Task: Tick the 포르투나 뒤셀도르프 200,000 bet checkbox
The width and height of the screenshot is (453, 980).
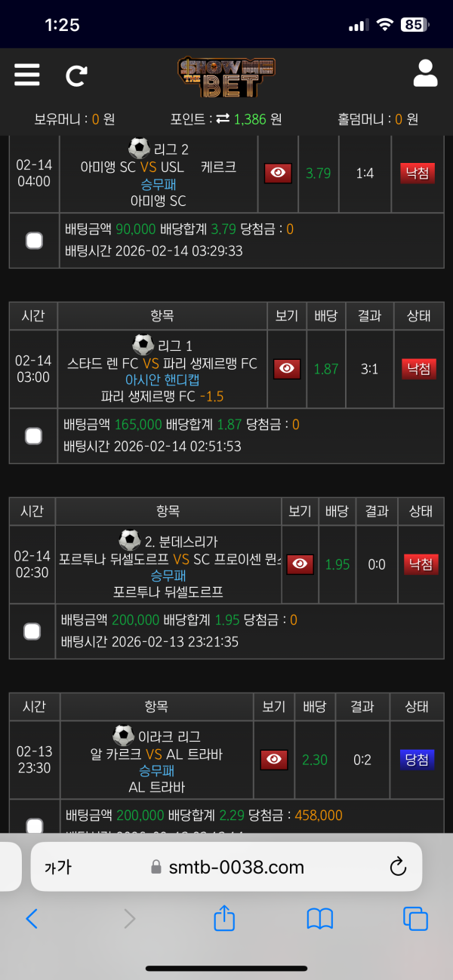Action: coord(32,631)
